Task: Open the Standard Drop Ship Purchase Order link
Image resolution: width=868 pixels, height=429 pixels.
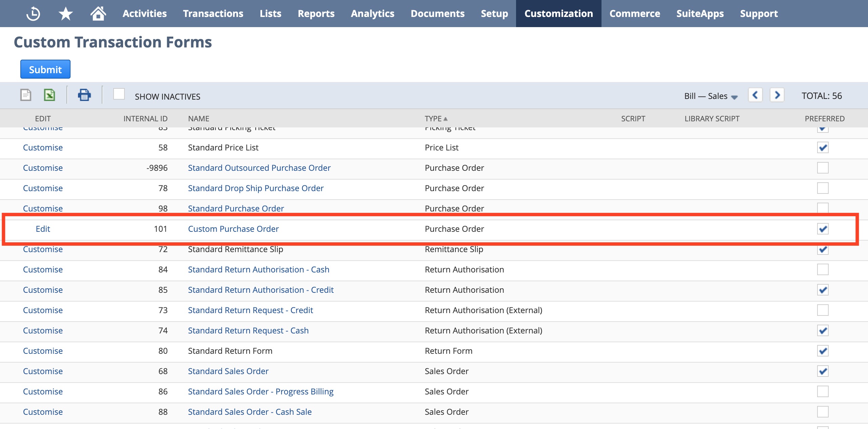Action: [256, 188]
